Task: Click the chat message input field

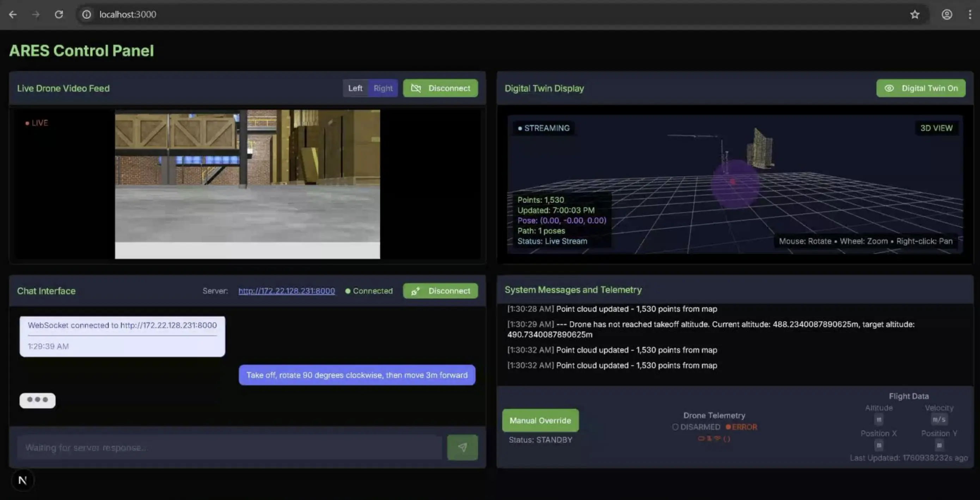Action: (229, 447)
